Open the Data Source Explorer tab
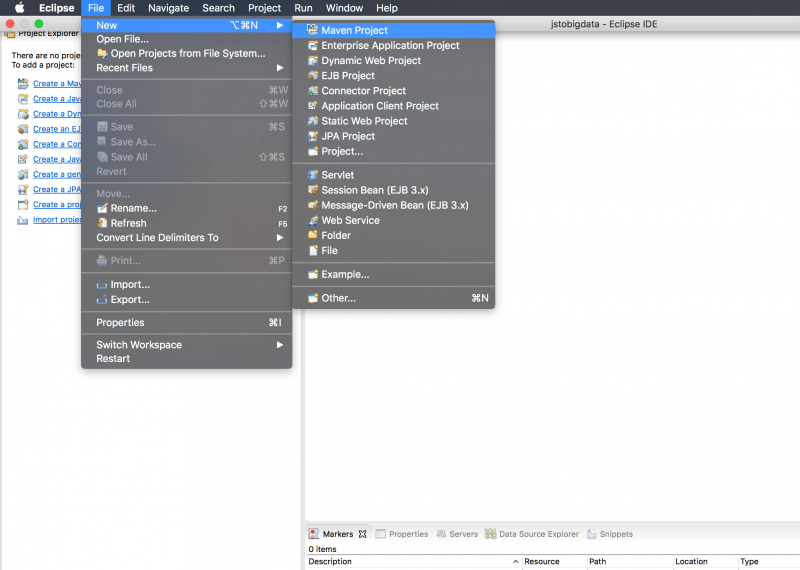This screenshot has width=800, height=570. tap(532, 534)
